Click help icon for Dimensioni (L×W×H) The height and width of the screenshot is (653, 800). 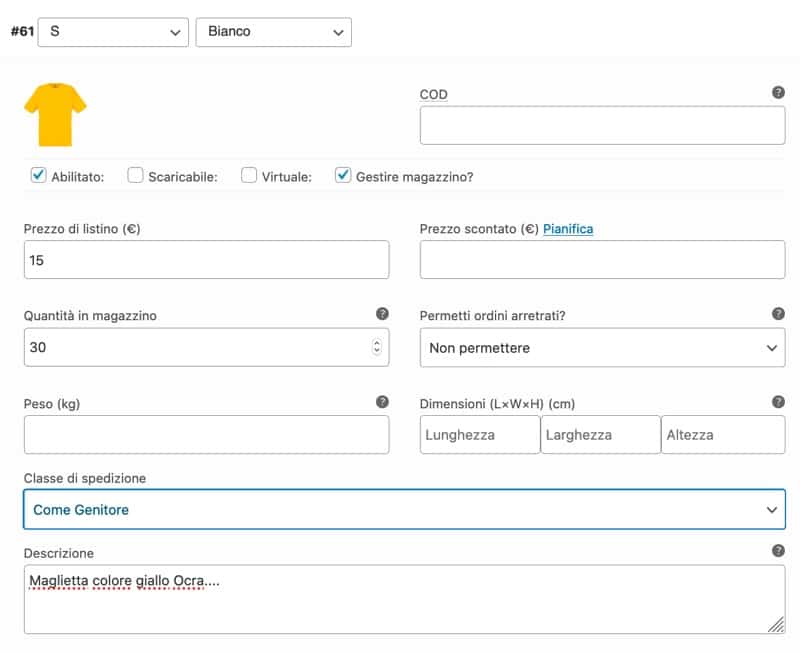click(778, 402)
